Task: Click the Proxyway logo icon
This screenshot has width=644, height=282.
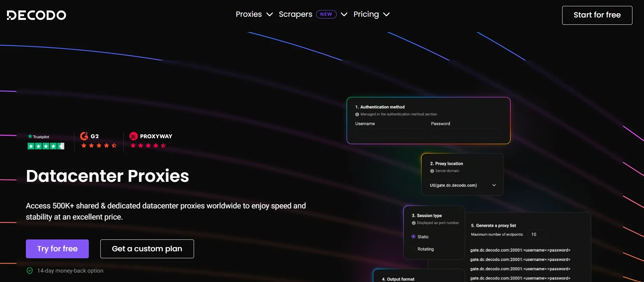Action: (x=133, y=136)
